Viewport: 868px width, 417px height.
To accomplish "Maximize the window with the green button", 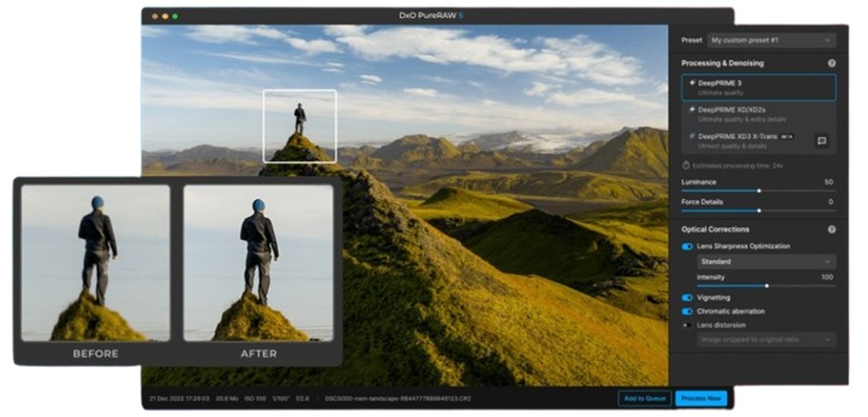I will tap(175, 16).
